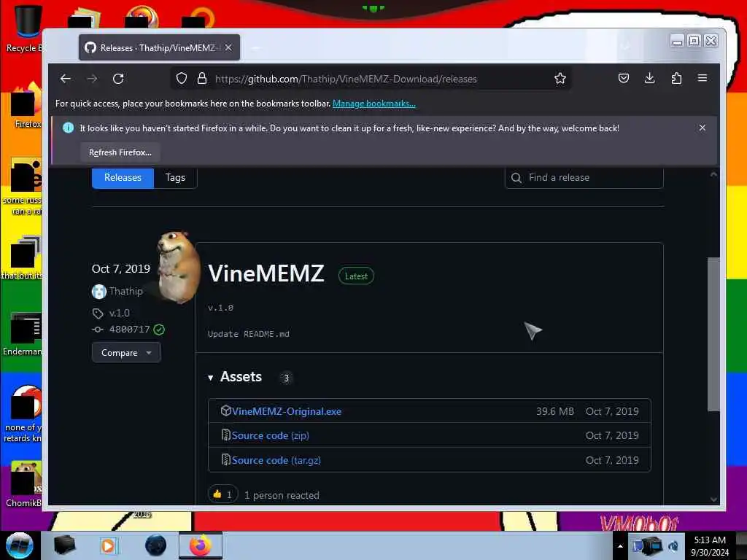Click the scrollbar down arrow
This screenshot has height=560, width=747.
[713, 499]
